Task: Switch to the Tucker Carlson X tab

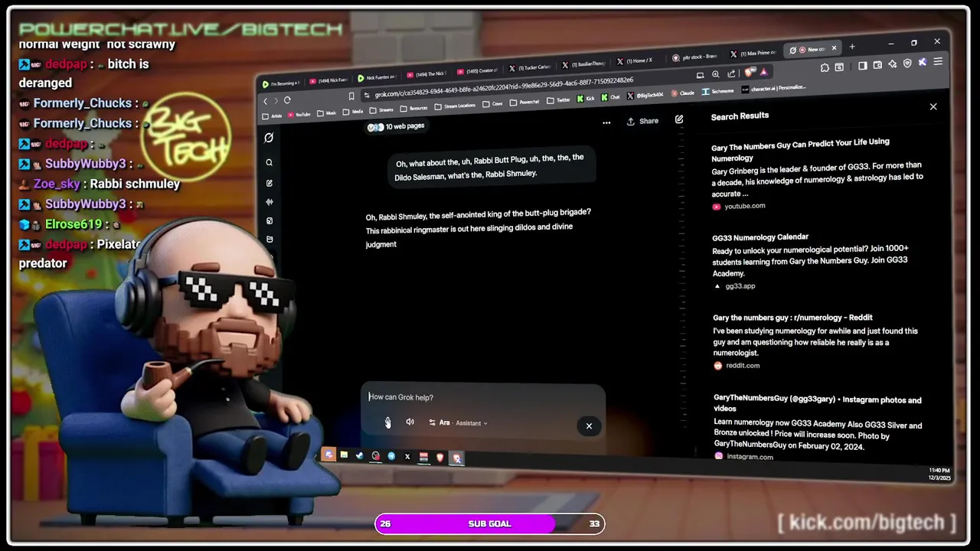Action: tap(531, 67)
